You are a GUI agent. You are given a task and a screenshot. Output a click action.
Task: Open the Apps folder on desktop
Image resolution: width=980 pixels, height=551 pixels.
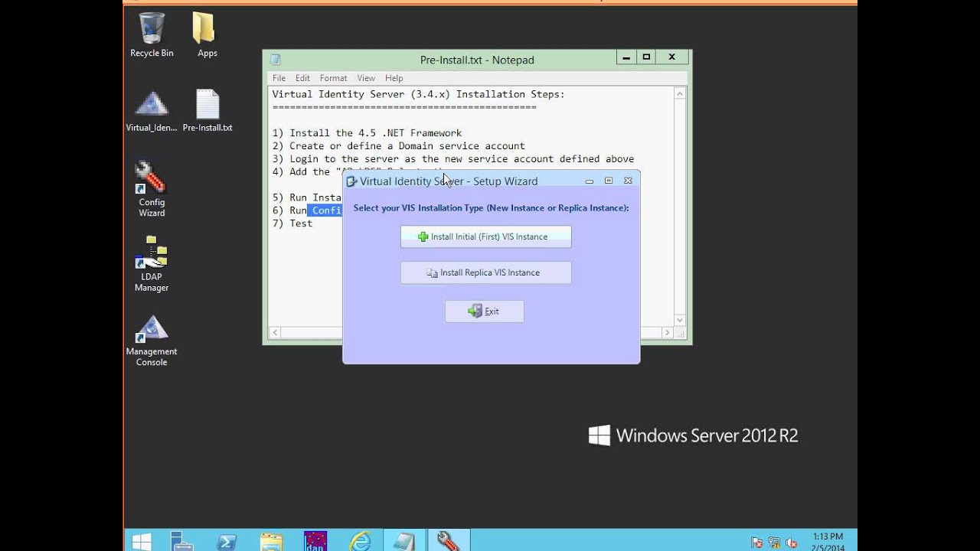tap(207, 34)
